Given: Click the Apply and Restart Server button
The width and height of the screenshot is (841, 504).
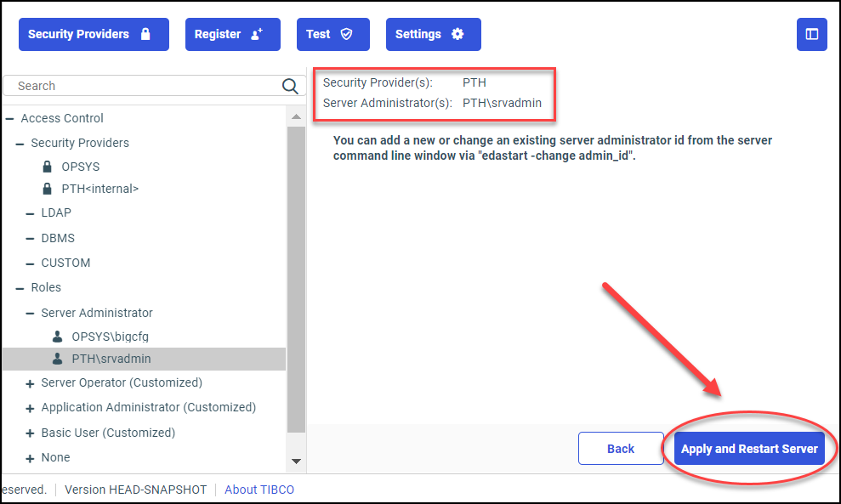Looking at the screenshot, I should pos(749,448).
